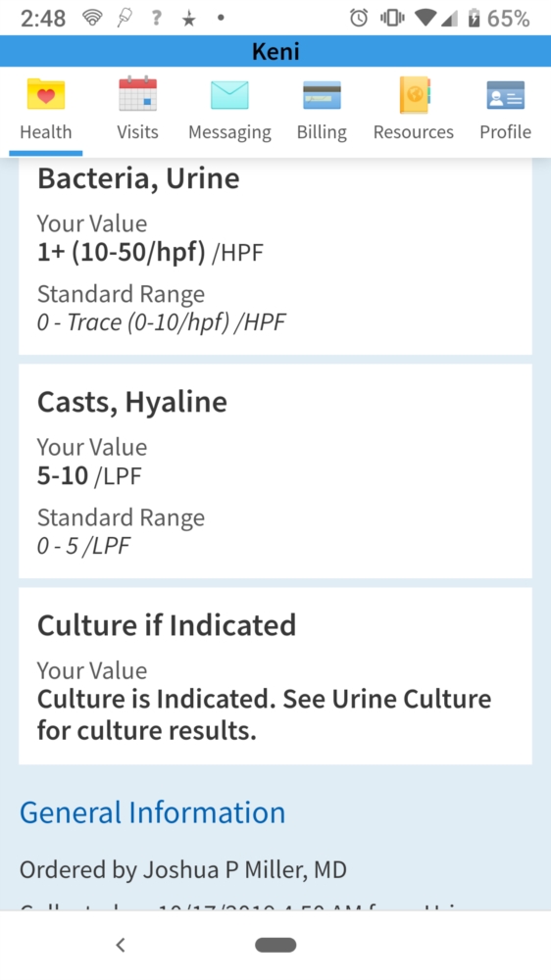This screenshot has height=980, width=551.
Task: Tap the Visits calendar icon
Action: coord(137,94)
